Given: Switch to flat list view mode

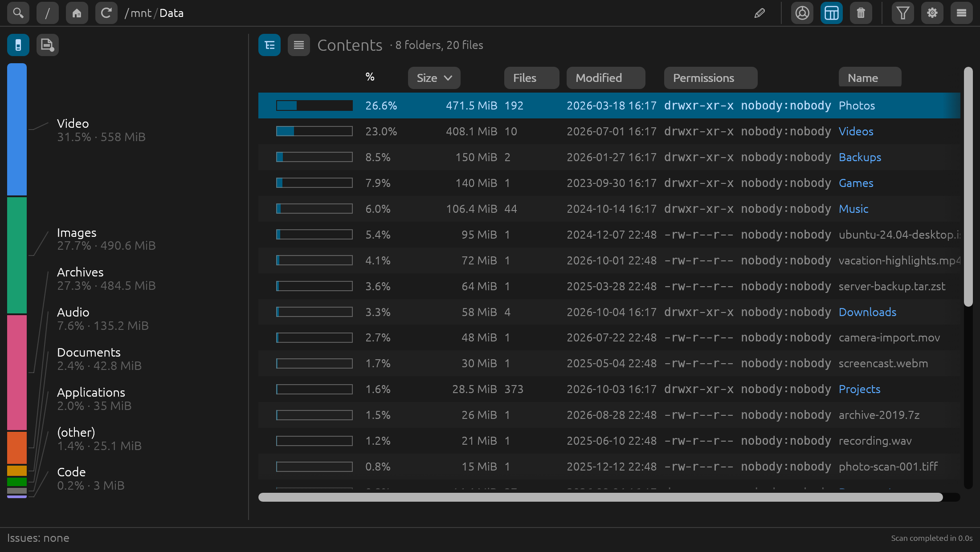Looking at the screenshot, I should (x=299, y=45).
